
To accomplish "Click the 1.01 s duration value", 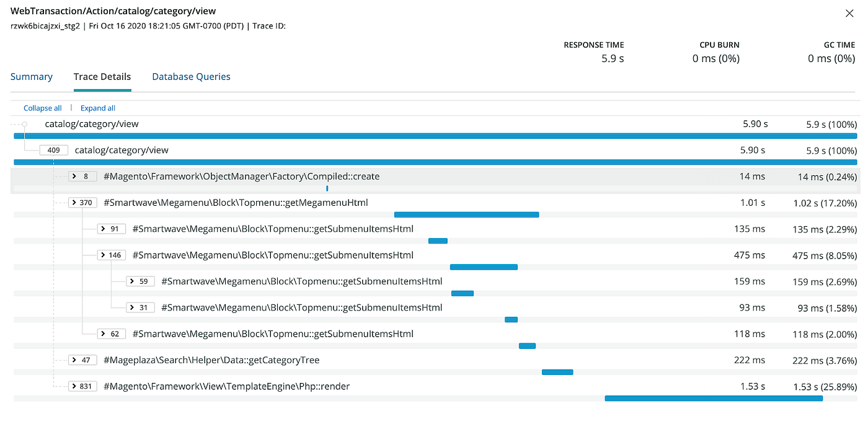I will [x=753, y=203].
